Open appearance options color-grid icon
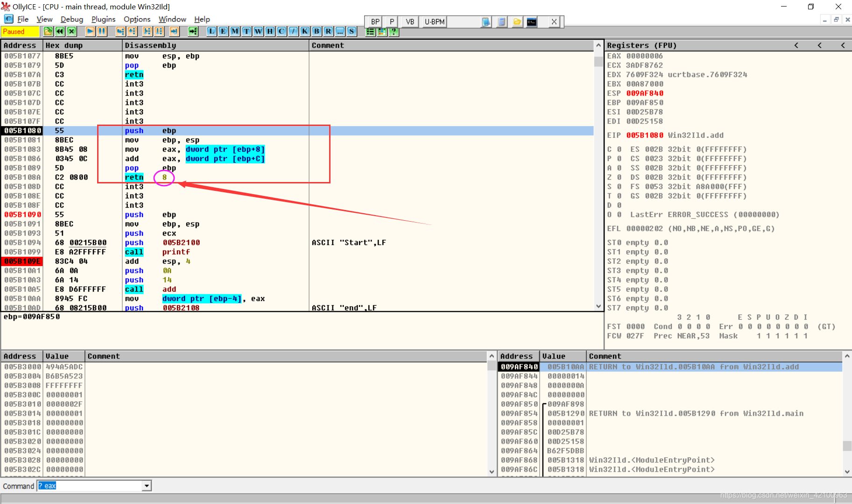This screenshot has height=504, width=852. coord(382,31)
